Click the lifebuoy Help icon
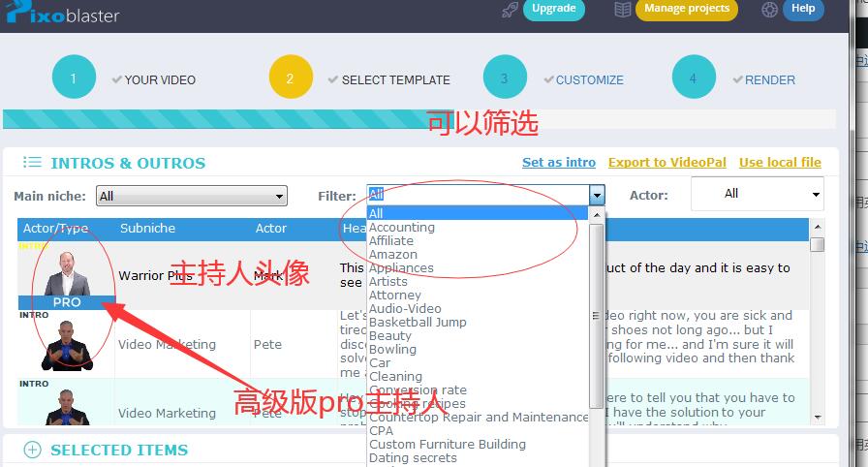 coord(770,10)
